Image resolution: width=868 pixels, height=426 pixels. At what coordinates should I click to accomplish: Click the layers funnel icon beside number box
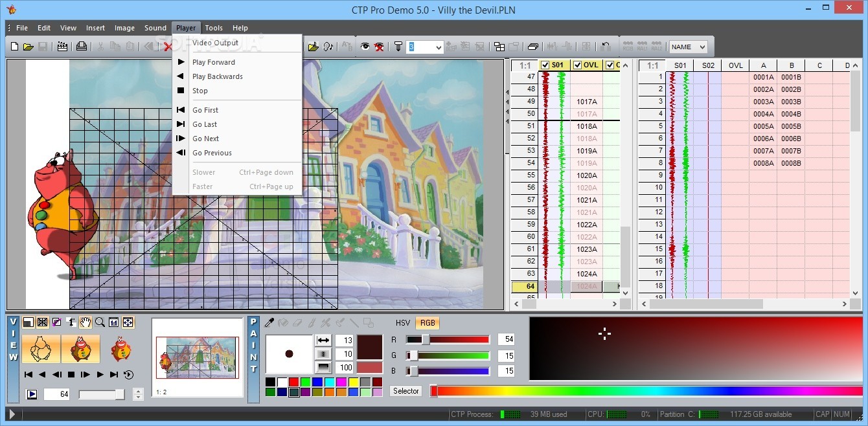coord(398,47)
